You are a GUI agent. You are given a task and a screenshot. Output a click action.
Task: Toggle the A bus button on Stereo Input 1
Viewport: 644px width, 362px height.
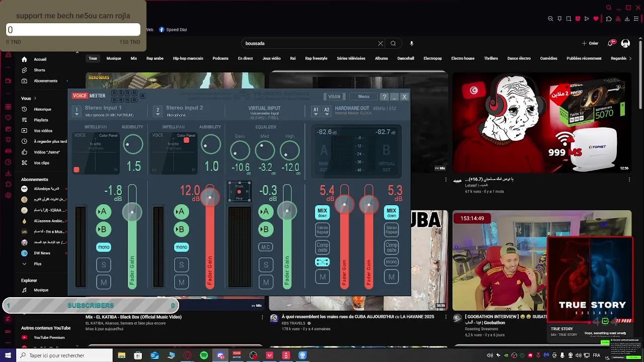coord(103,212)
